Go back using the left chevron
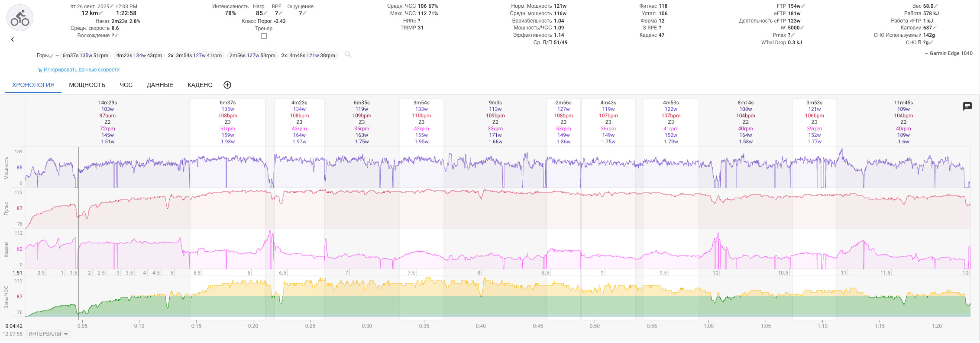 [13, 39]
